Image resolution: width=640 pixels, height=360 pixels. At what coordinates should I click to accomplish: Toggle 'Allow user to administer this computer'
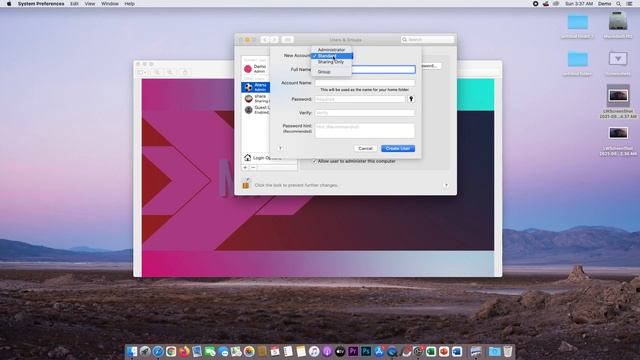pyautogui.click(x=315, y=161)
